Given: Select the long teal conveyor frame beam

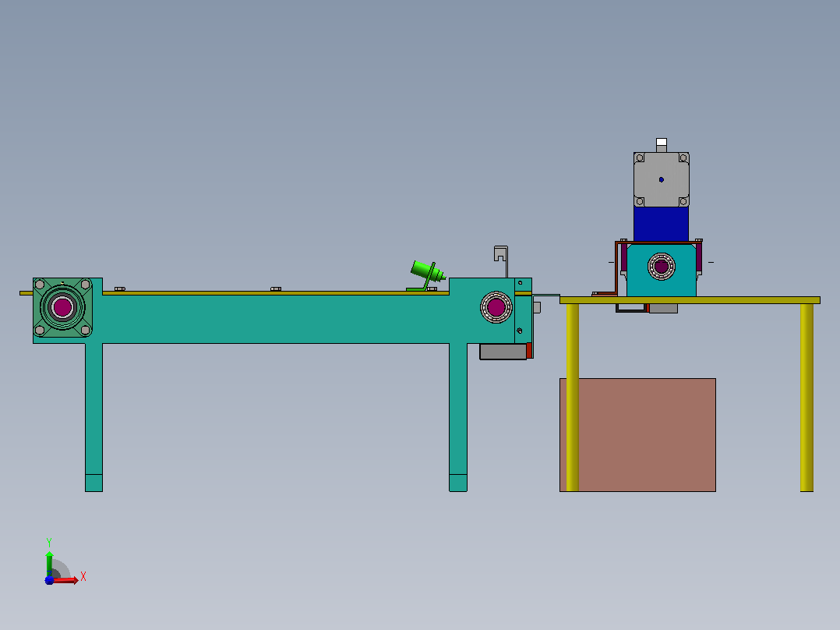Looking at the screenshot, I should [x=275, y=319].
